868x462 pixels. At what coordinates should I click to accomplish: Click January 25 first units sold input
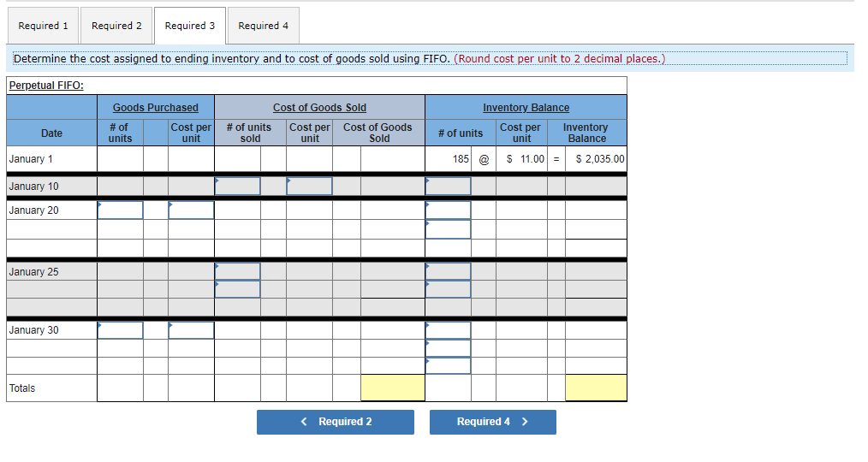[x=237, y=271]
